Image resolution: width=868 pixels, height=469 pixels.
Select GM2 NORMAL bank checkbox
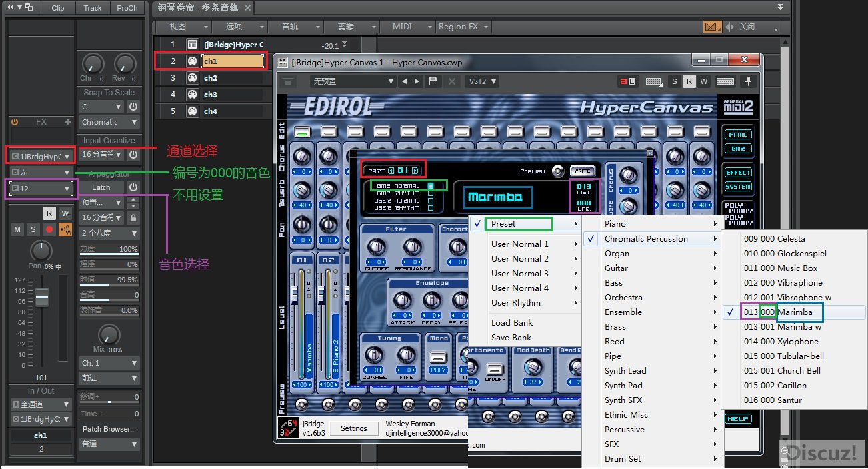pos(431,186)
